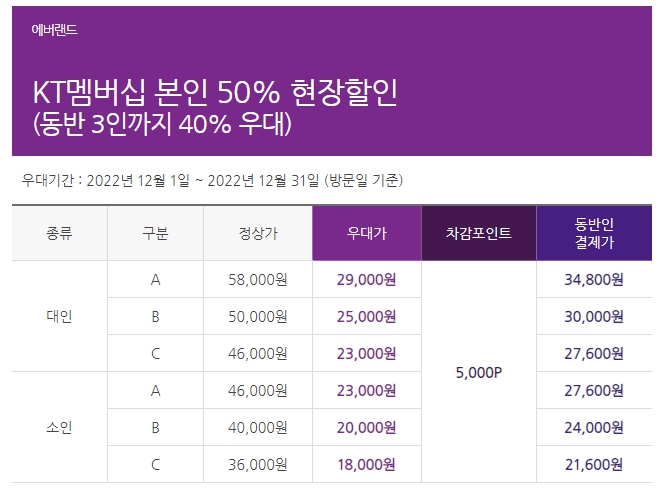The height and width of the screenshot is (491, 660).
Task: Click the 구분 column header
Action: (x=155, y=233)
